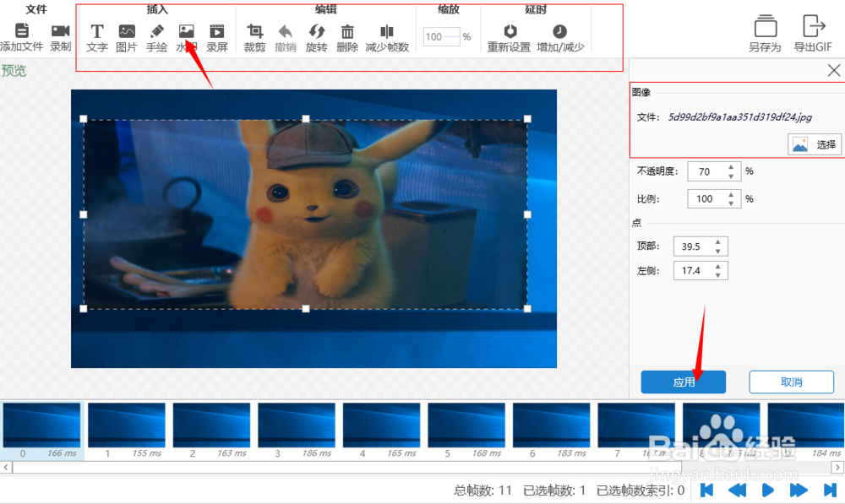Click the 选择 choose image file button
The width and height of the screenshot is (845, 504).
pos(815,144)
